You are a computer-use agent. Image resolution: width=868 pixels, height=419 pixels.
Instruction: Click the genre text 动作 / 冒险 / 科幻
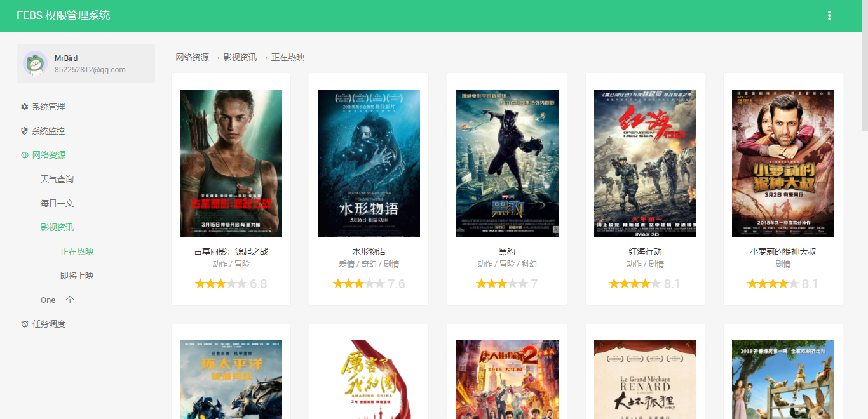pos(507,264)
